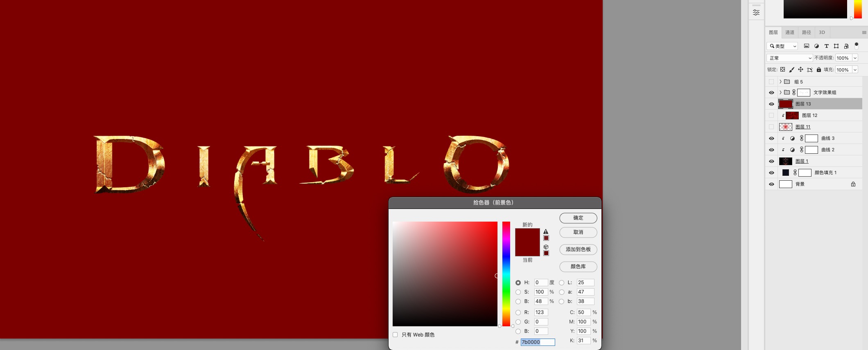This screenshot has height=350, width=868.
Task: Click the saturation-brightness color field in picker
Action: (x=445, y=274)
